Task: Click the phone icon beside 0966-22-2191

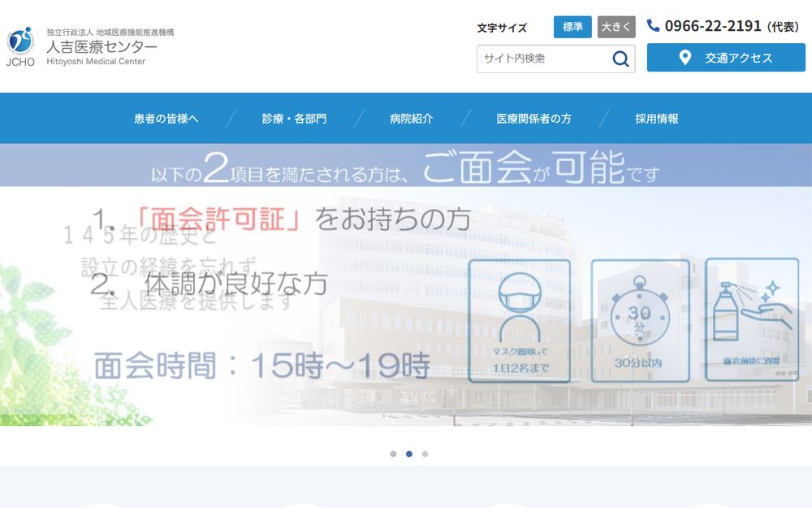Action: coord(653,25)
